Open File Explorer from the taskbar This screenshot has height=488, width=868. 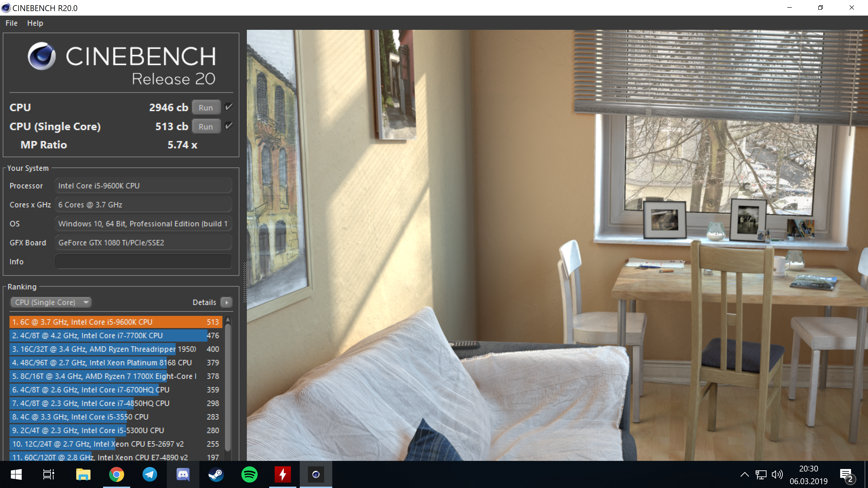click(83, 474)
